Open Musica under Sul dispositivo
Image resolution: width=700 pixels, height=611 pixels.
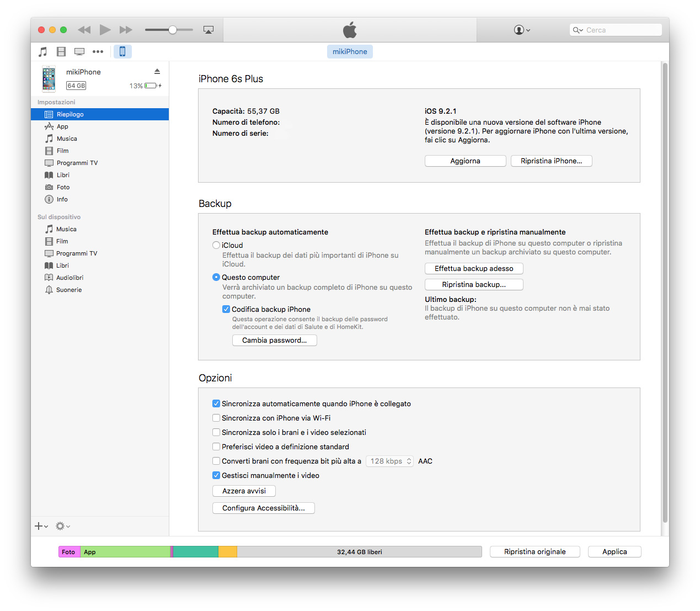point(100,229)
